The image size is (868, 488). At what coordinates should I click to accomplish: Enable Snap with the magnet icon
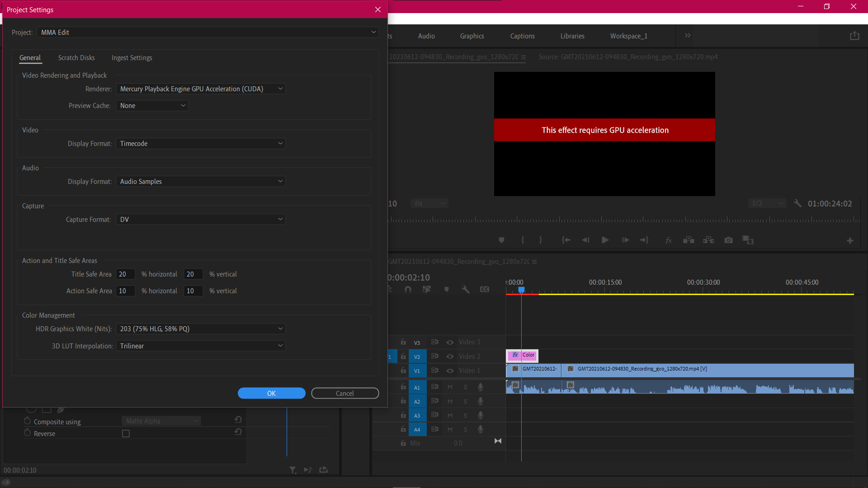tap(408, 289)
